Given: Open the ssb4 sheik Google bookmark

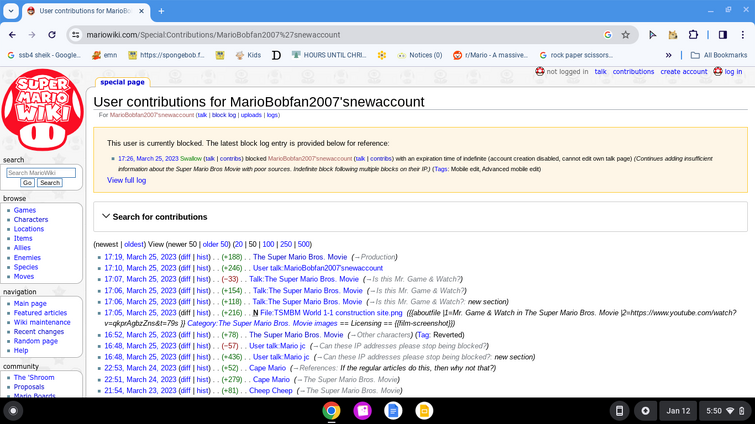Looking at the screenshot, I should [x=44, y=55].
